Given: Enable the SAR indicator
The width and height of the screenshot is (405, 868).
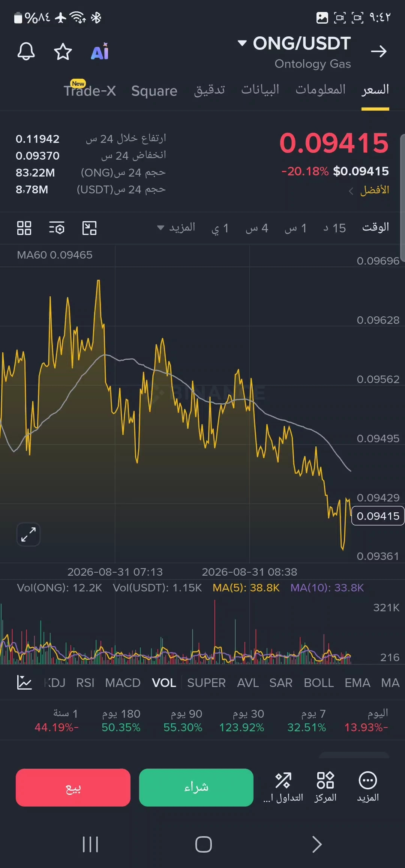Looking at the screenshot, I should point(281,683).
